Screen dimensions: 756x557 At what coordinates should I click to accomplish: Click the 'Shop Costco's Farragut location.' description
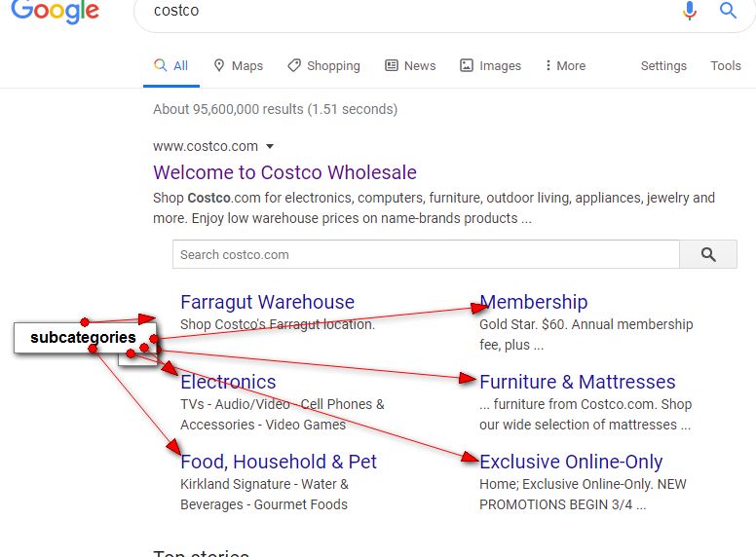[x=278, y=324]
